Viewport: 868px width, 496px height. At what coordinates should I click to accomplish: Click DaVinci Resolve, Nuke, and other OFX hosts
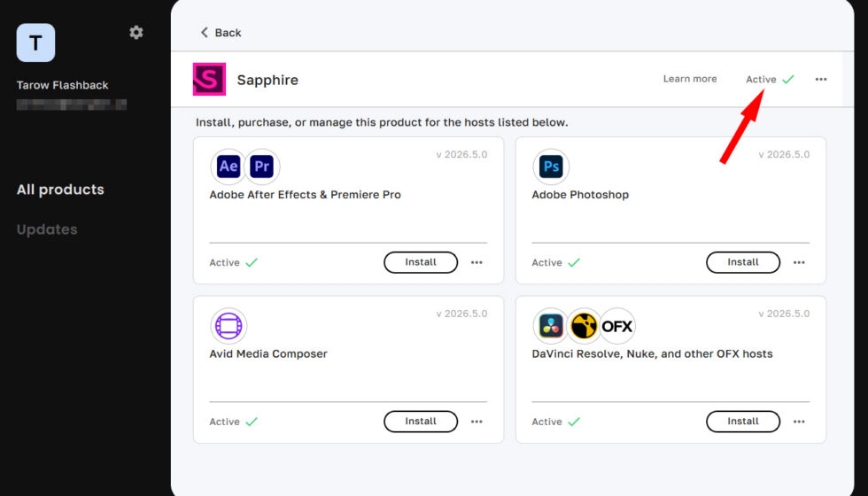(652, 353)
